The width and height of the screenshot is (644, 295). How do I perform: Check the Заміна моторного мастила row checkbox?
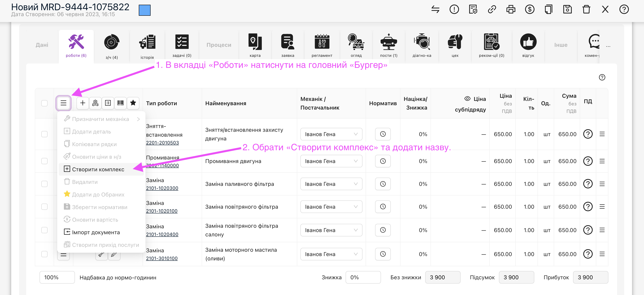[x=44, y=254]
